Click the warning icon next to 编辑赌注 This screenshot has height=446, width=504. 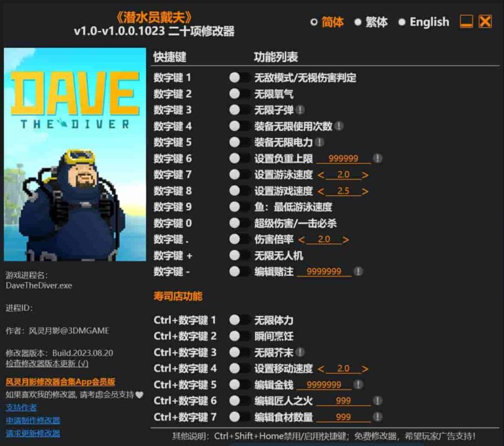point(357,271)
